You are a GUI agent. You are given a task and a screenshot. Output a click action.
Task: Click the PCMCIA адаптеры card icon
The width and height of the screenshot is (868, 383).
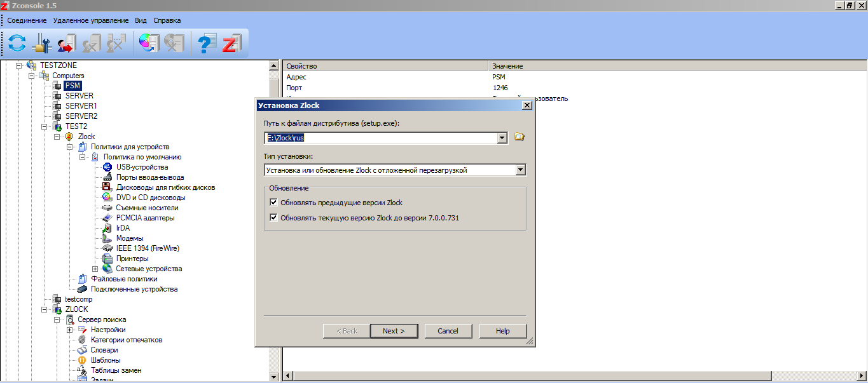(x=107, y=218)
